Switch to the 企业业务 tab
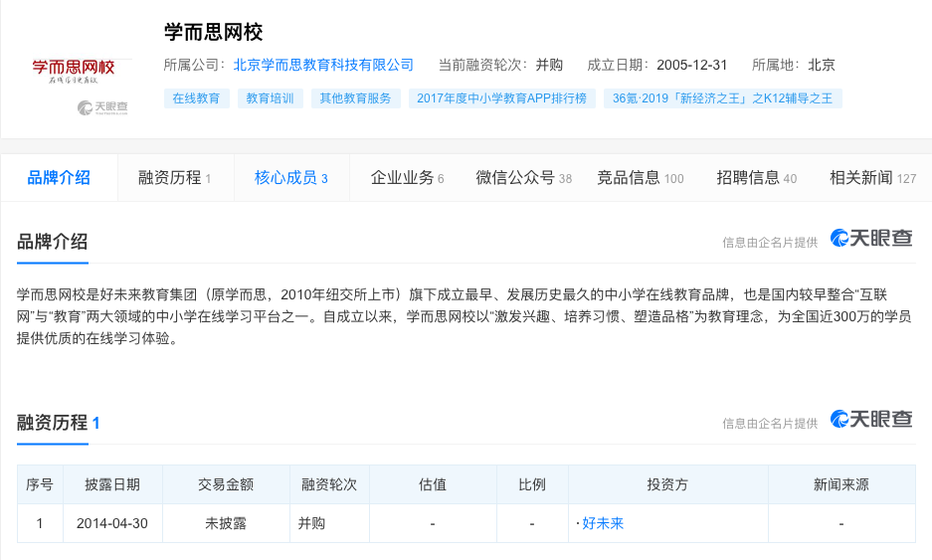The width and height of the screenshot is (932, 560). [x=408, y=178]
